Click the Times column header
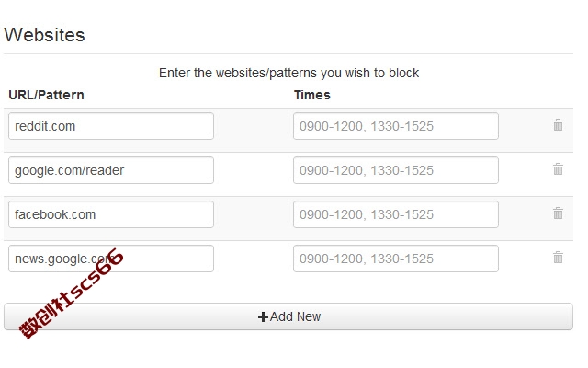Image resolution: width=588 pixels, height=368 pixels. 312,95
